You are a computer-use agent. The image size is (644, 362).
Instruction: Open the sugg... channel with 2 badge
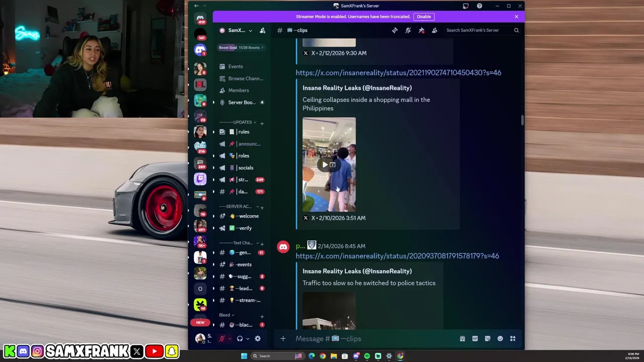click(242, 277)
